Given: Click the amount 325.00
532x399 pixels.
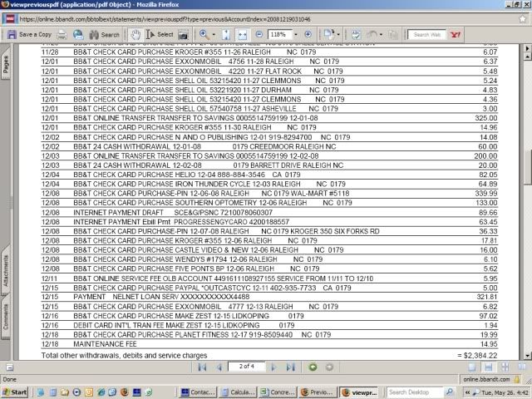Looking at the screenshot, I should pos(485,118).
